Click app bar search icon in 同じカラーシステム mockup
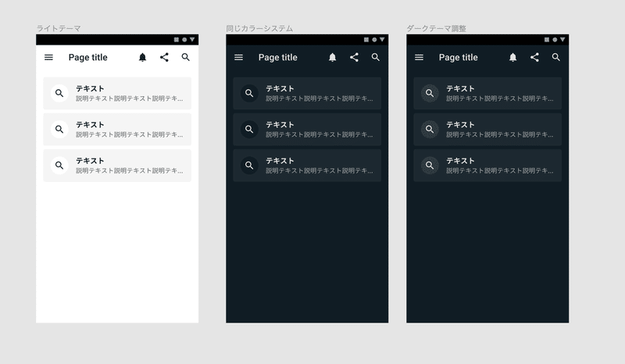The image size is (625, 364). [376, 57]
